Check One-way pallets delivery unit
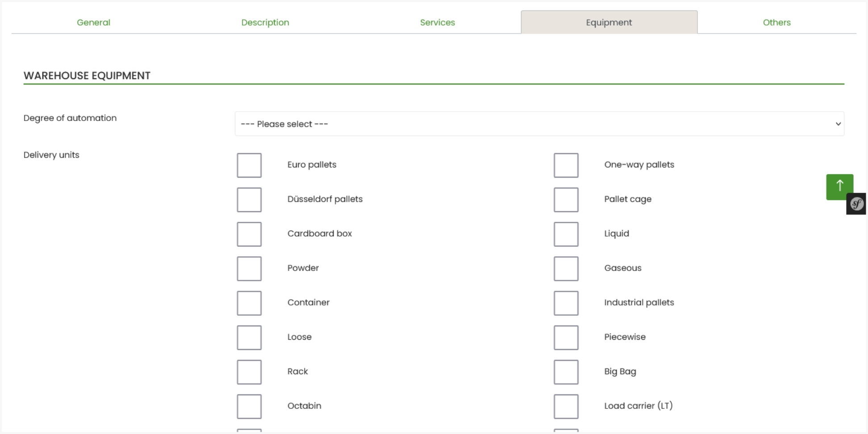 pos(565,165)
